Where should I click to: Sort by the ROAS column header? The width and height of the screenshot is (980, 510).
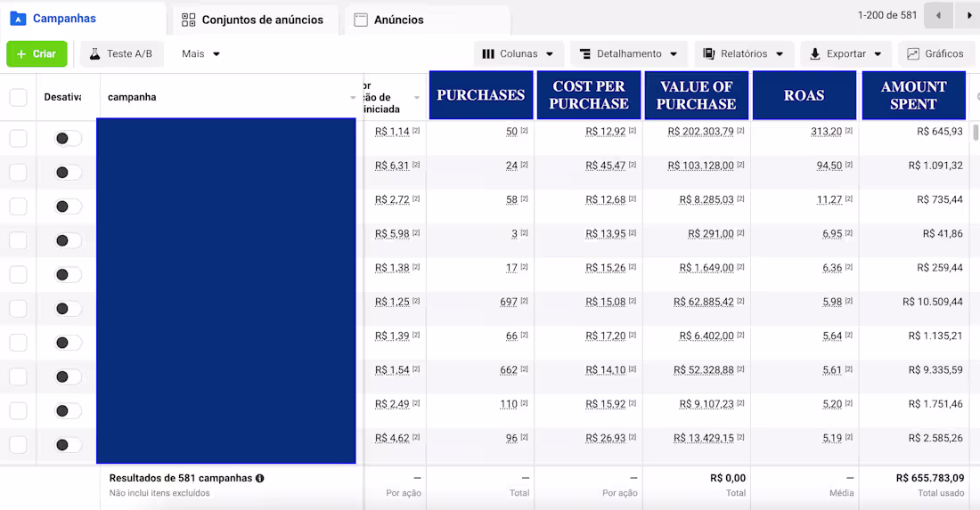(x=804, y=95)
